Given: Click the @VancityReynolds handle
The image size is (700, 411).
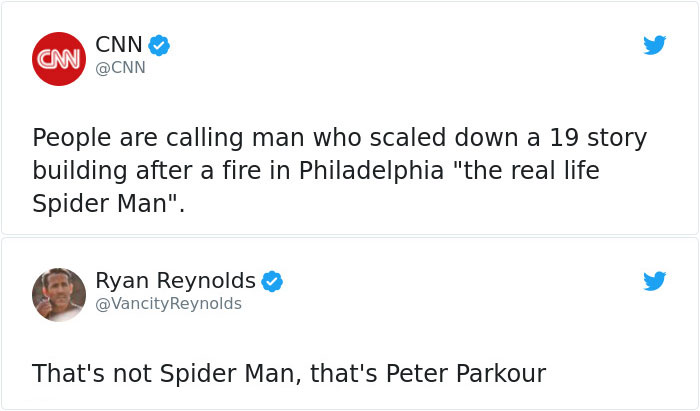Looking at the screenshot, I should point(168,304).
